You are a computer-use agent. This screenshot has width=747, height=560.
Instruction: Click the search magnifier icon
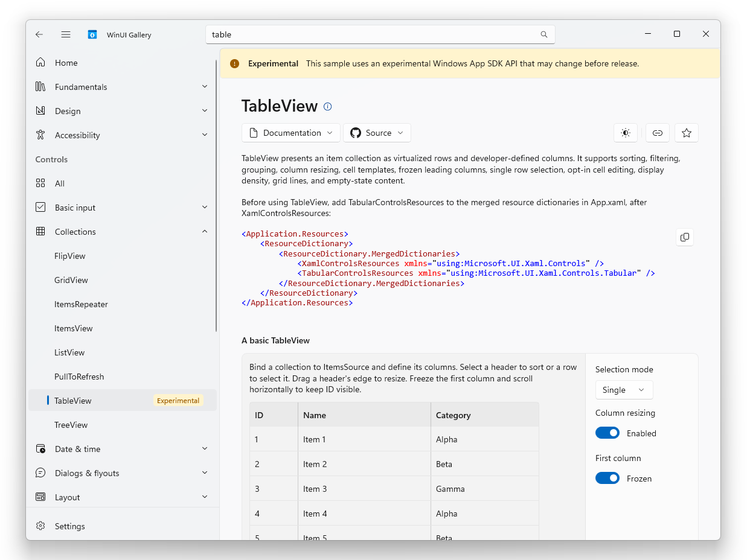pos(544,34)
